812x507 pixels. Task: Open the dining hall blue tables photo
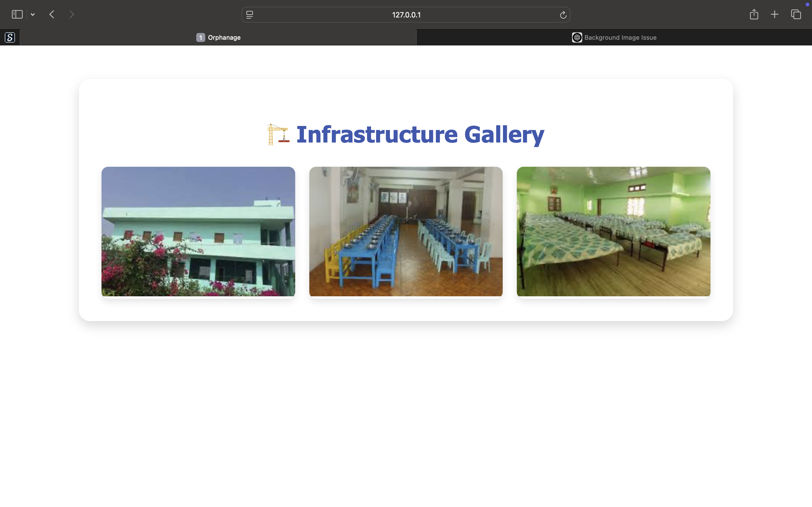pos(406,231)
